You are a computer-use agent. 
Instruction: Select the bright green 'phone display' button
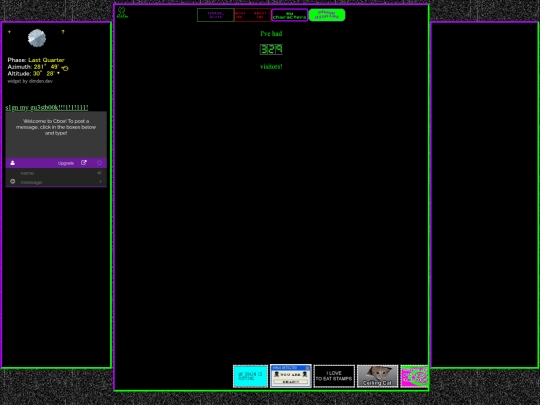[327, 15]
